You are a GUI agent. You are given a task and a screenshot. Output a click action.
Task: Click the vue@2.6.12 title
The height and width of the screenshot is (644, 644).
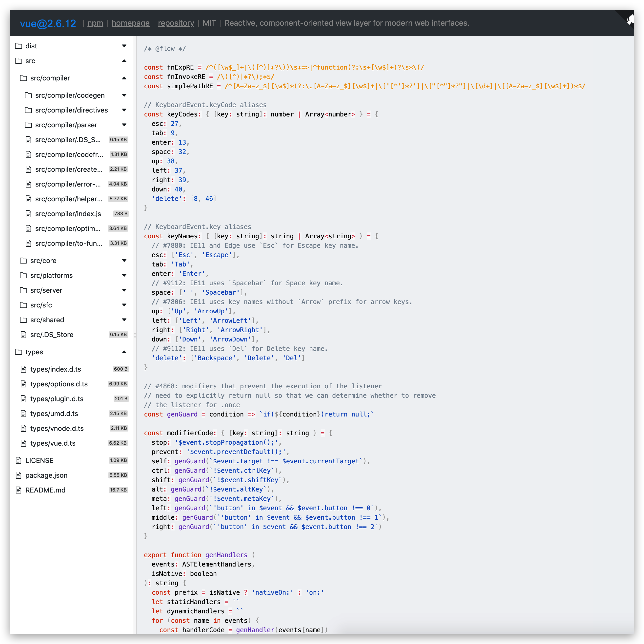(x=48, y=23)
